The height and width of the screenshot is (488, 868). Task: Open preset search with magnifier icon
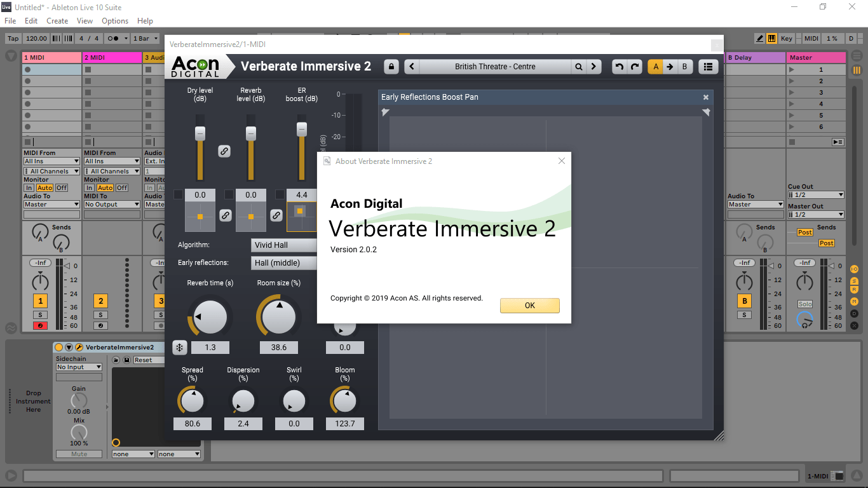(578, 66)
